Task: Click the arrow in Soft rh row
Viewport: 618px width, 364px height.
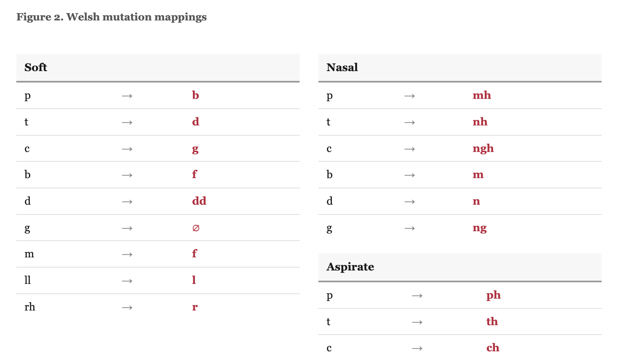Action: (127, 308)
